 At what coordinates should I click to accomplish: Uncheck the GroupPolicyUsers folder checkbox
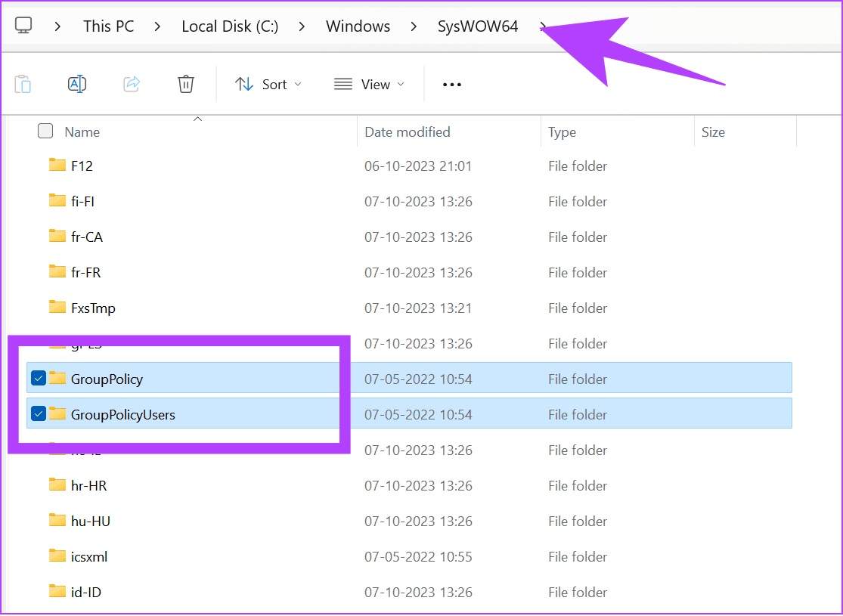39,413
